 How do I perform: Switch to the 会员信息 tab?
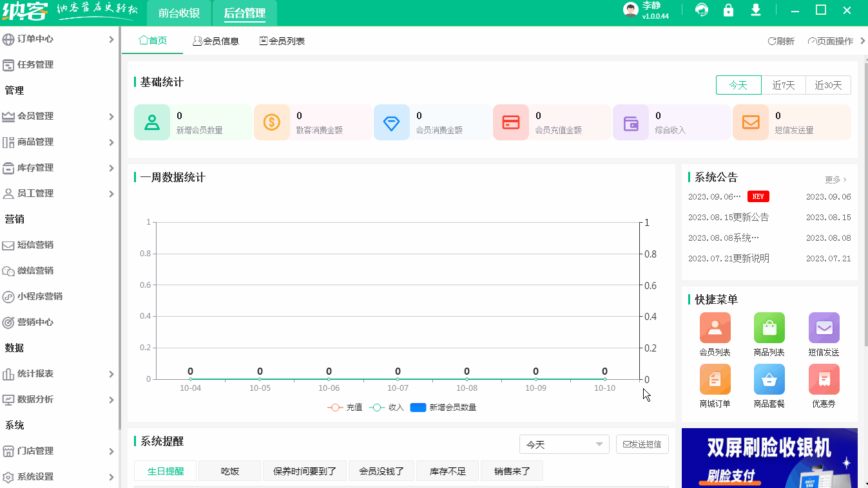(x=216, y=40)
